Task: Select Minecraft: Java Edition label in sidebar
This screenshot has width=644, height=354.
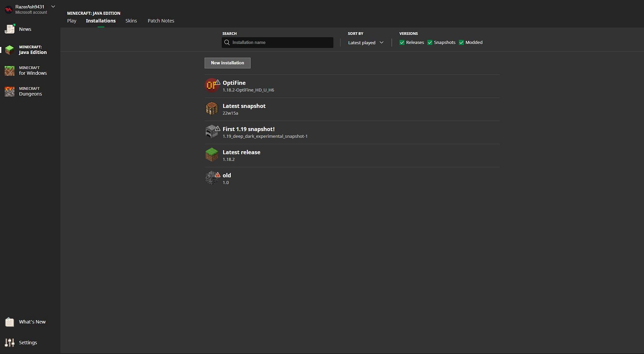Action: (33, 50)
